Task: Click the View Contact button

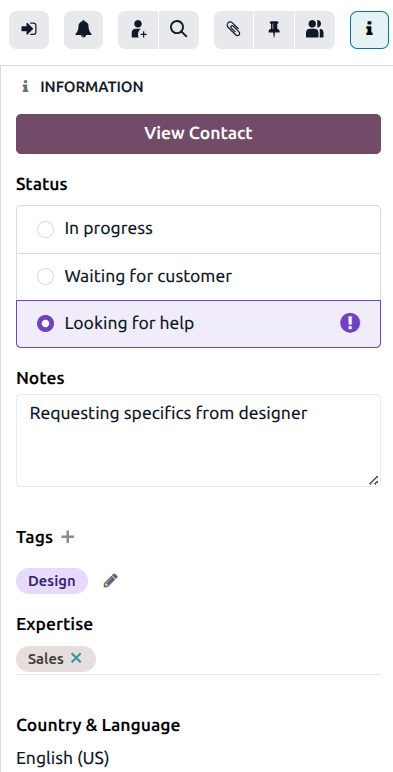Action: [198, 134]
